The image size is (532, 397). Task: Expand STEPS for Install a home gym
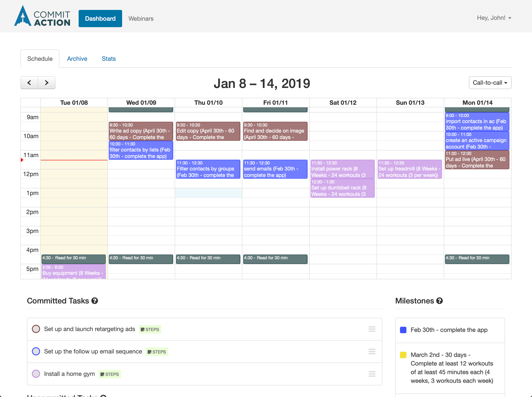pos(109,374)
